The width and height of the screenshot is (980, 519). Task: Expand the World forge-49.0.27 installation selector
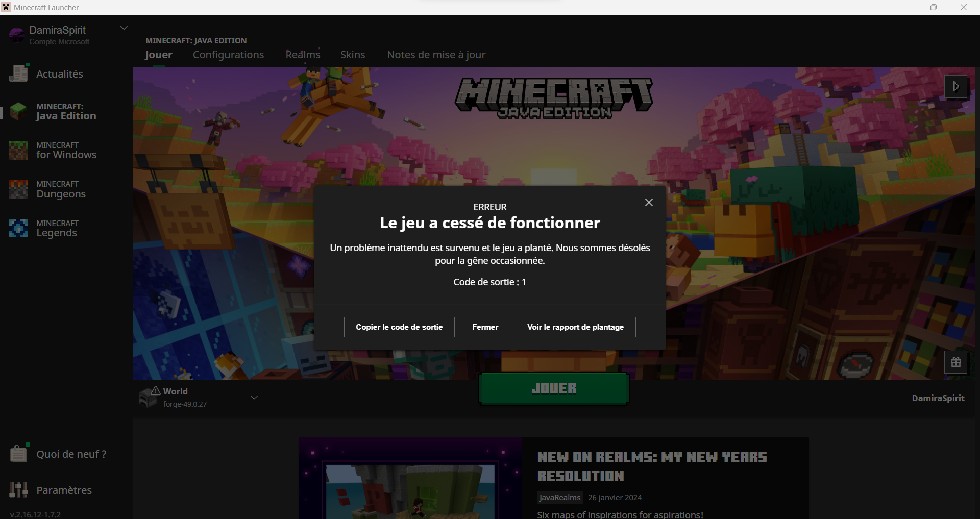[x=199, y=397]
